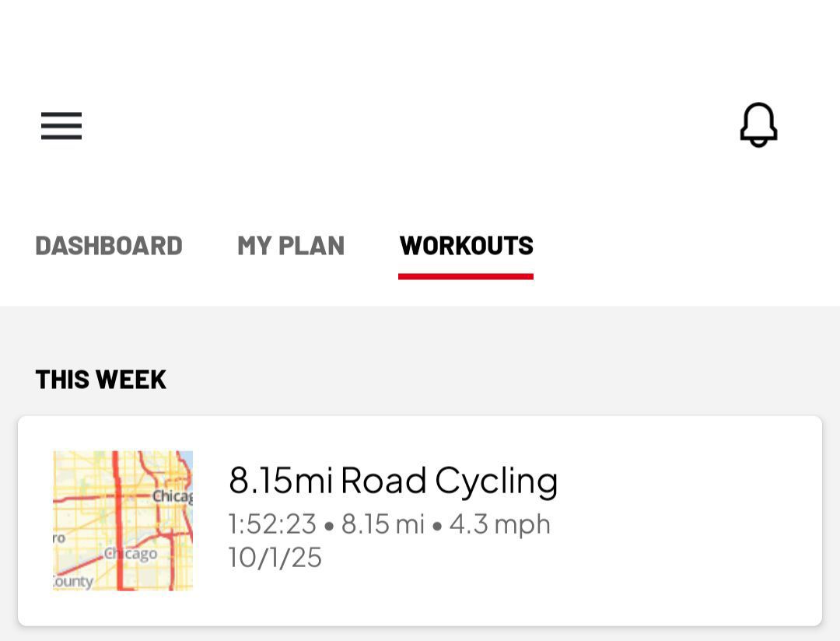The image size is (840, 641).
Task: Click the 1:52:23 workout duration
Action: coord(272,524)
